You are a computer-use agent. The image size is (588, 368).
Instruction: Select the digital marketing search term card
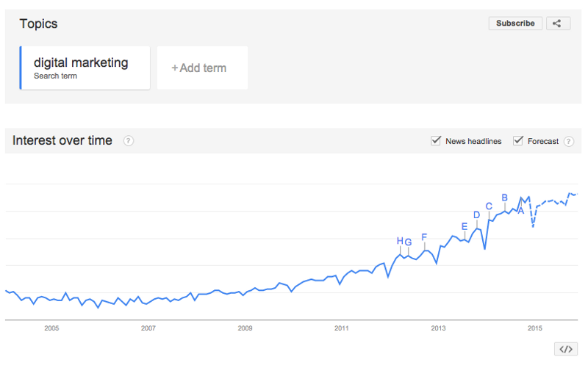pyautogui.click(x=85, y=68)
